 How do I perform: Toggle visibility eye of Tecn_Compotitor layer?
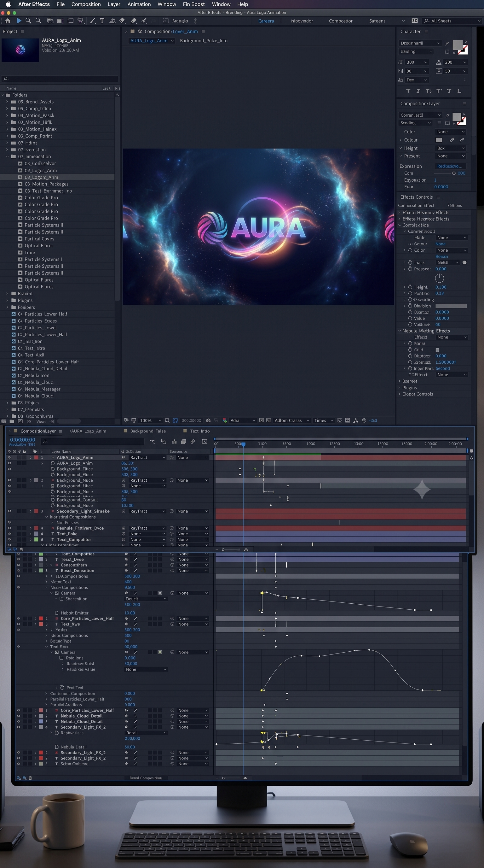(x=9, y=539)
